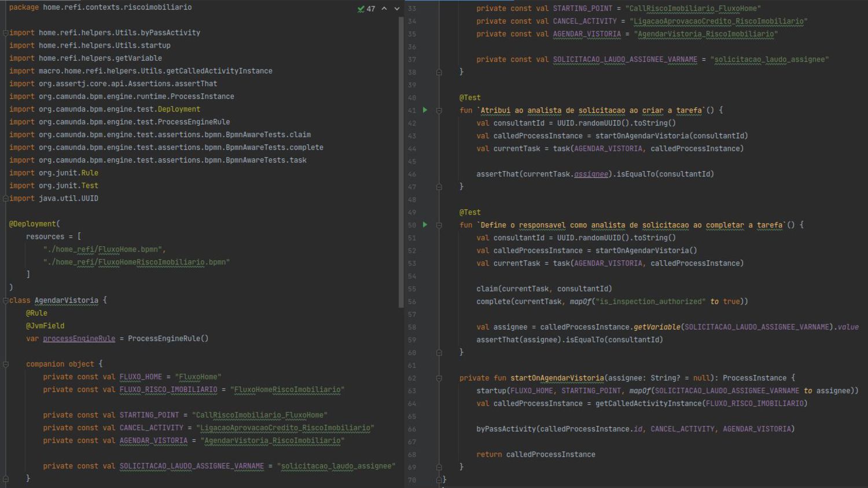Image resolution: width=868 pixels, height=488 pixels.
Task: Open the inspections widget showing 47
Action: tap(366, 9)
